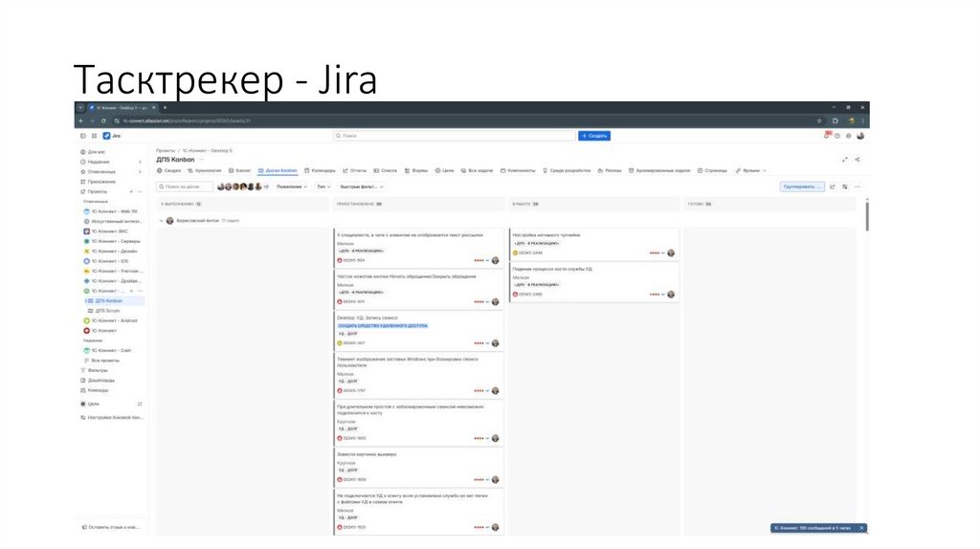
Task: Open the browser extensions puzzle icon
Action: 835,121
